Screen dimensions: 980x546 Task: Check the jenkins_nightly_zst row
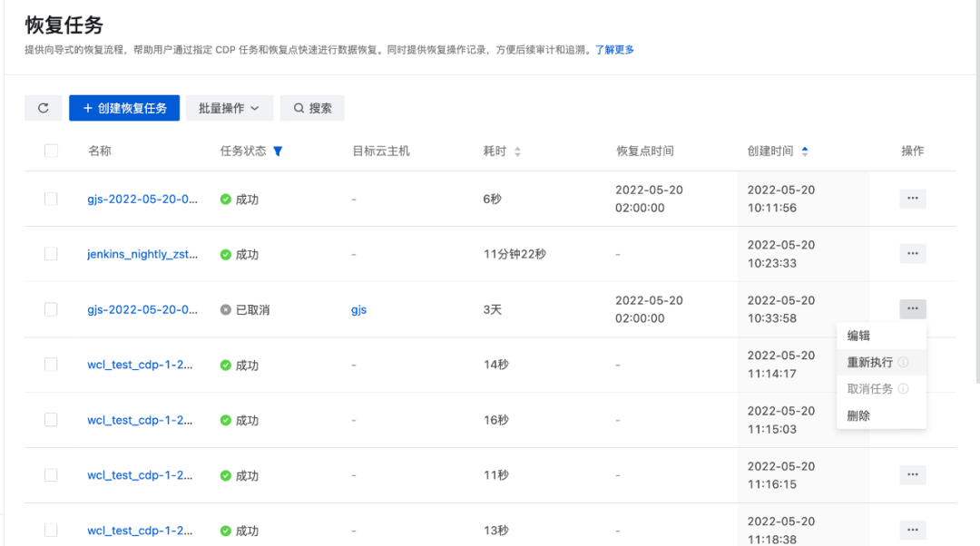pyautogui.click(x=51, y=254)
